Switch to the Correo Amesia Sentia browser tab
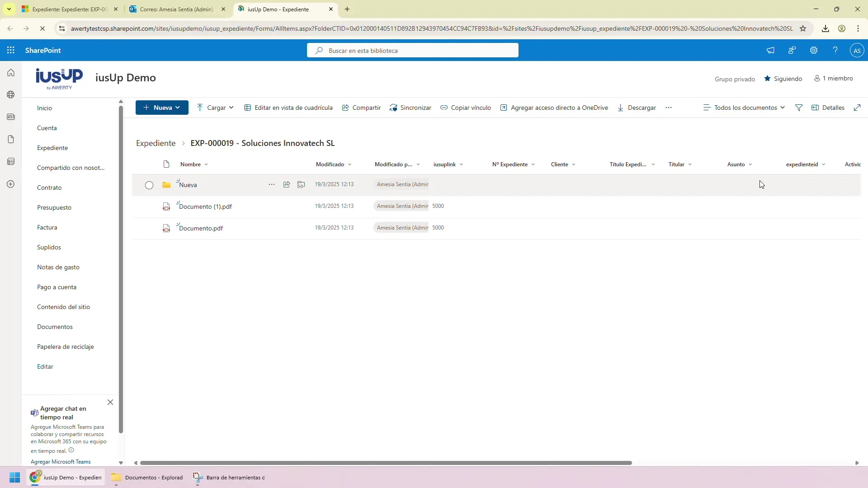 176,9
